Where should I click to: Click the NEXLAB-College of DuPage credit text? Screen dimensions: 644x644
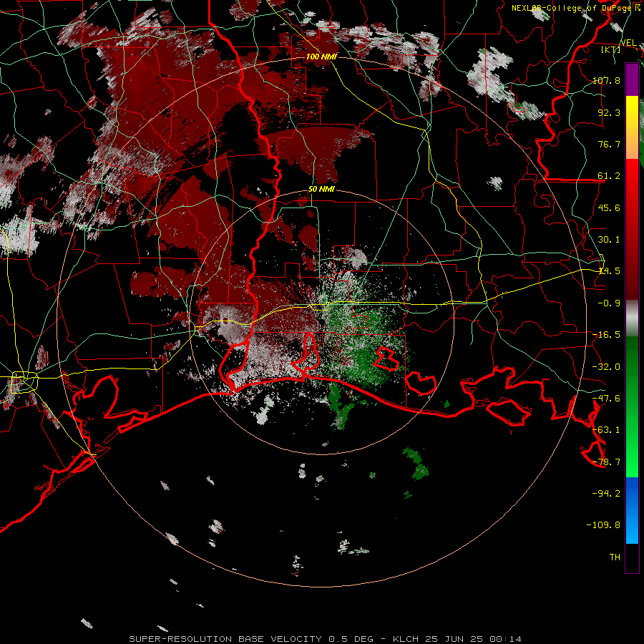point(576,8)
